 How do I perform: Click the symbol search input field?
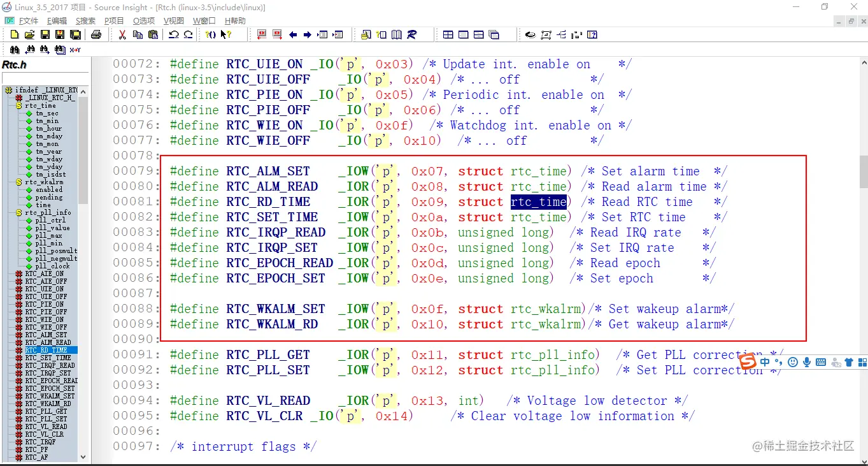coord(45,78)
